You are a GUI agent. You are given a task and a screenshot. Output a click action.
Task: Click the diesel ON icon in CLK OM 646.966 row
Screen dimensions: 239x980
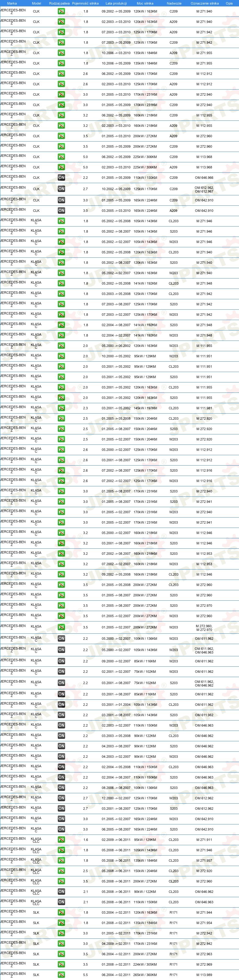(61, 177)
